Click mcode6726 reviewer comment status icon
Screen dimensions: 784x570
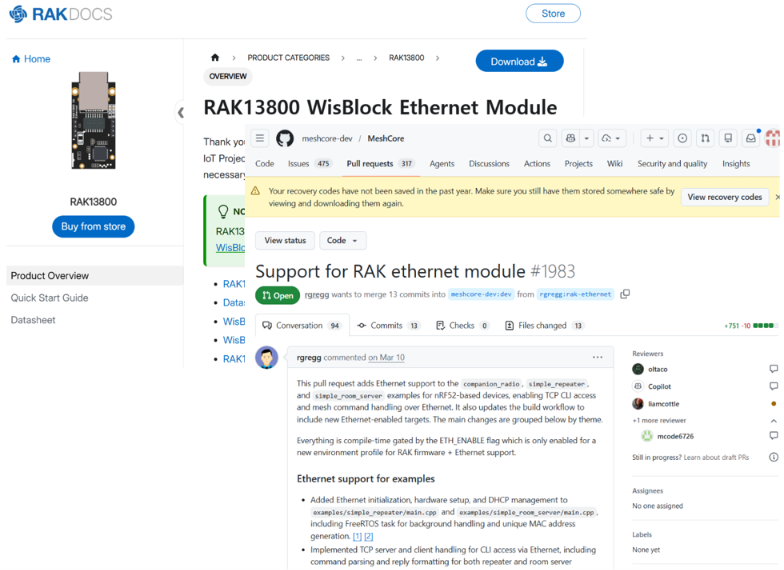774,436
